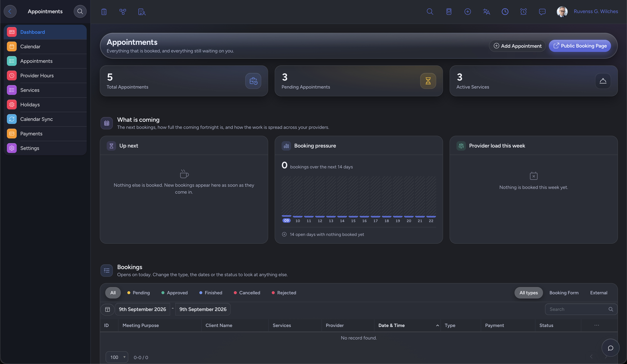Open the end date 9th September 2026 picker
Image resolution: width=627 pixels, height=364 pixels.
pyautogui.click(x=203, y=309)
